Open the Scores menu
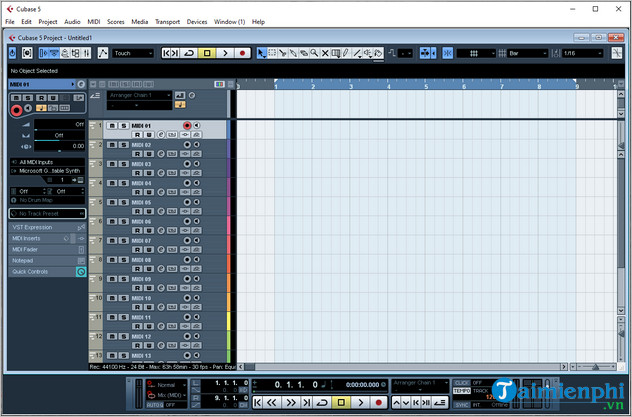 pos(116,22)
